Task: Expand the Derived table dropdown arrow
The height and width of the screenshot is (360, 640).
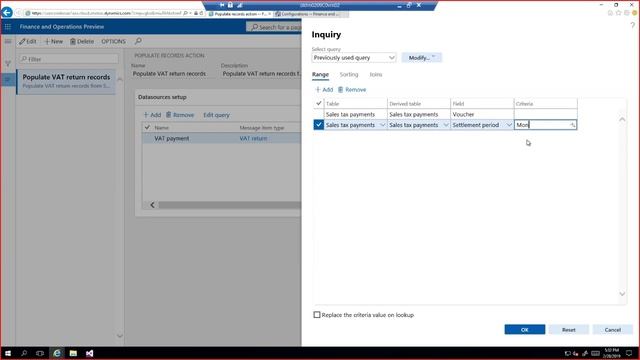Action: pos(446,125)
